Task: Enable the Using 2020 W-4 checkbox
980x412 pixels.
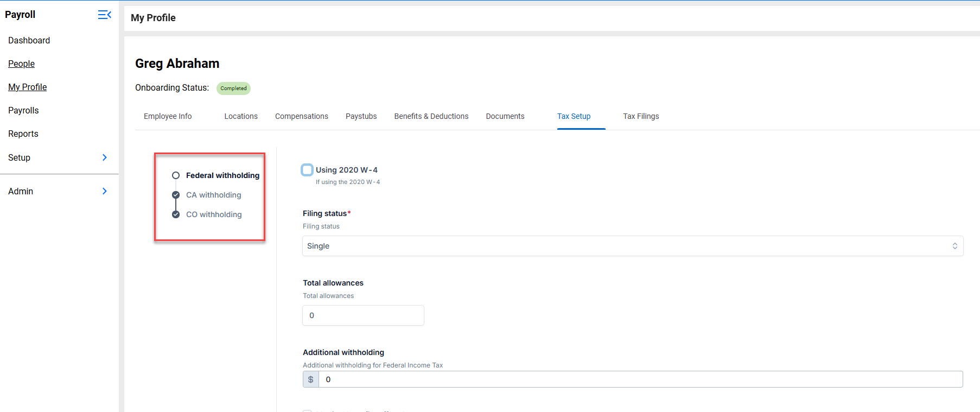Action: [307, 170]
